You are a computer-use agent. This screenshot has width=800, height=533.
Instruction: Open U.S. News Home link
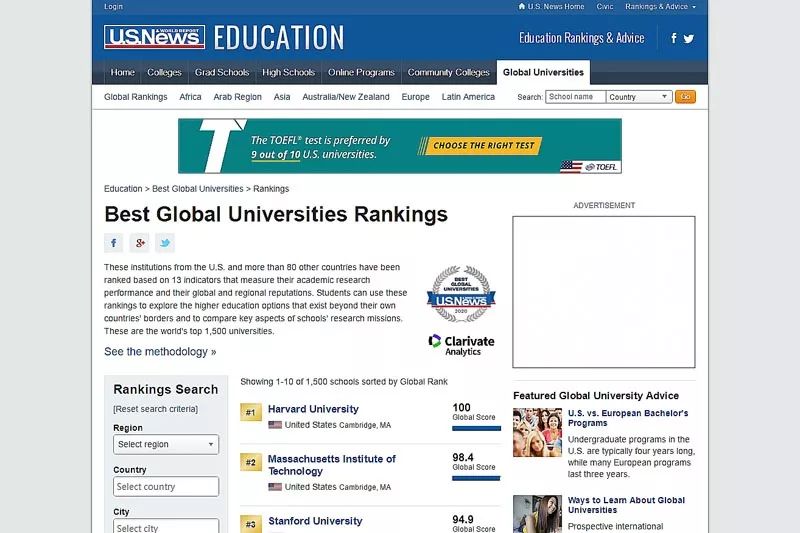pyautogui.click(x=556, y=7)
